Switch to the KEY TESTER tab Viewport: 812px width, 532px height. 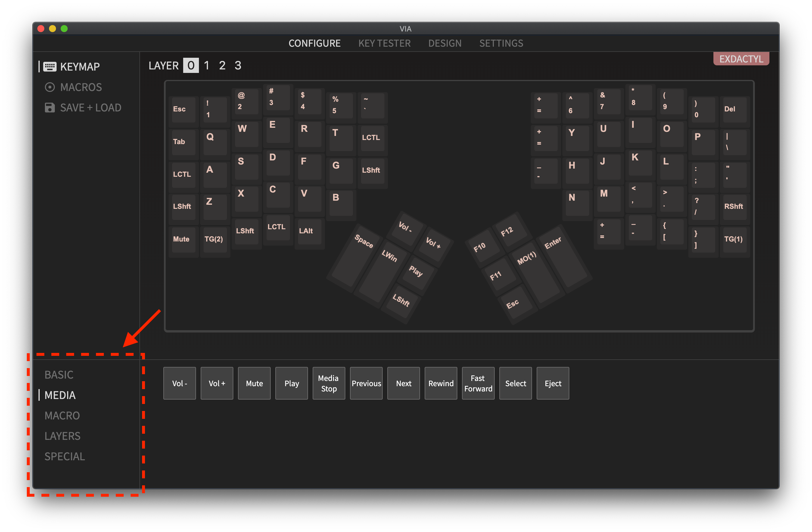point(384,43)
